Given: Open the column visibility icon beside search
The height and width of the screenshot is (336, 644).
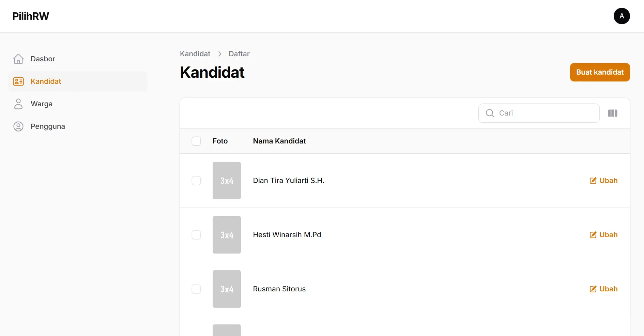Looking at the screenshot, I should [x=612, y=113].
